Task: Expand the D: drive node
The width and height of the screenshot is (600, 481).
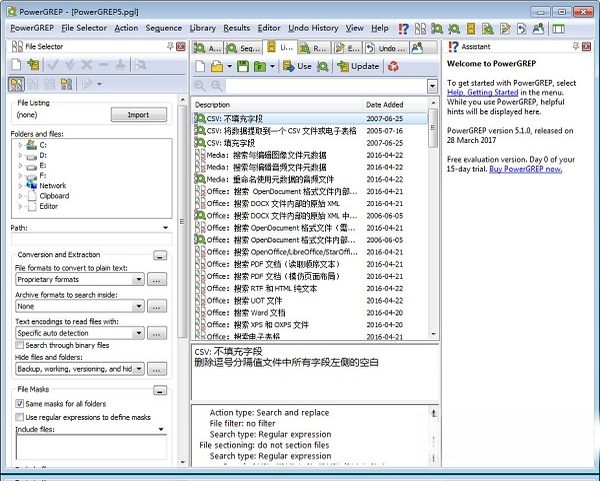Action: [20, 155]
